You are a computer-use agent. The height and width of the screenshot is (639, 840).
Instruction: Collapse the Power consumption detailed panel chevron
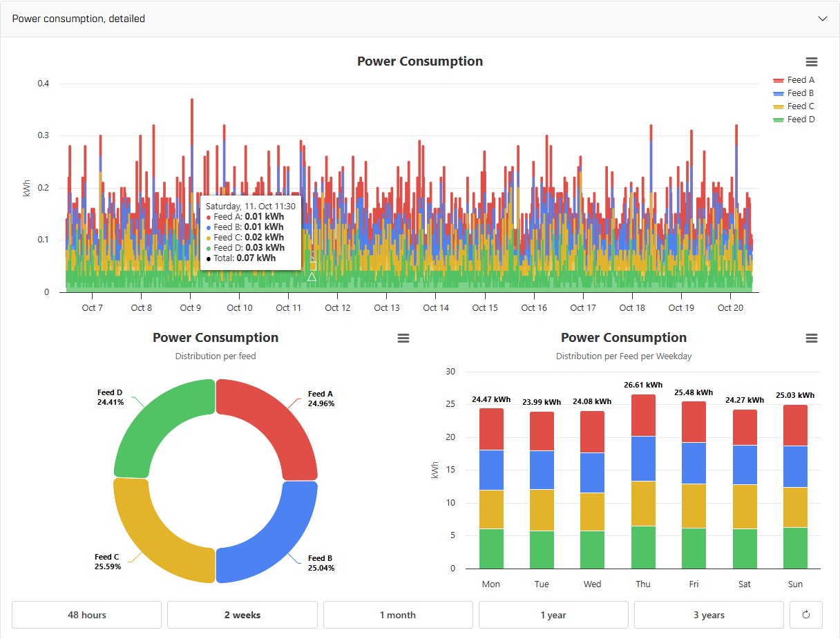click(822, 19)
